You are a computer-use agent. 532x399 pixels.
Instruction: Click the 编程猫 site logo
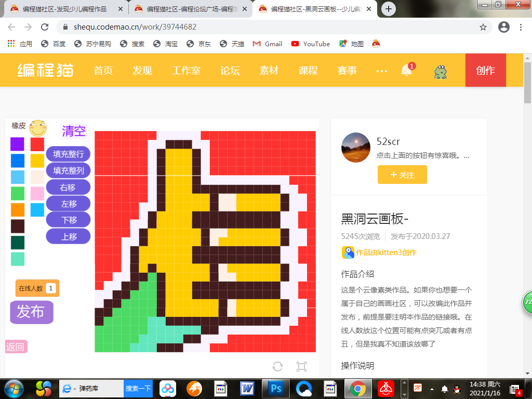click(46, 70)
